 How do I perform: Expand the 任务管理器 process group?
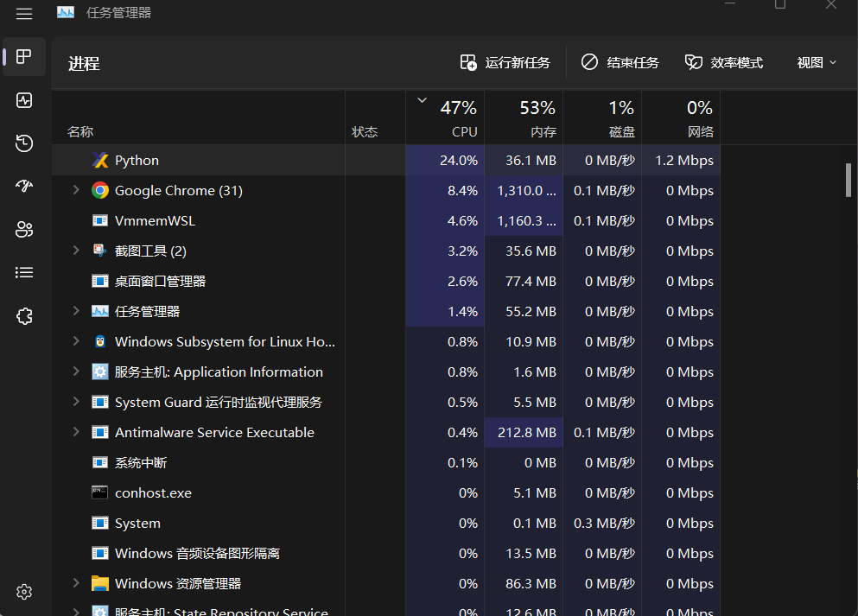click(x=75, y=311)
